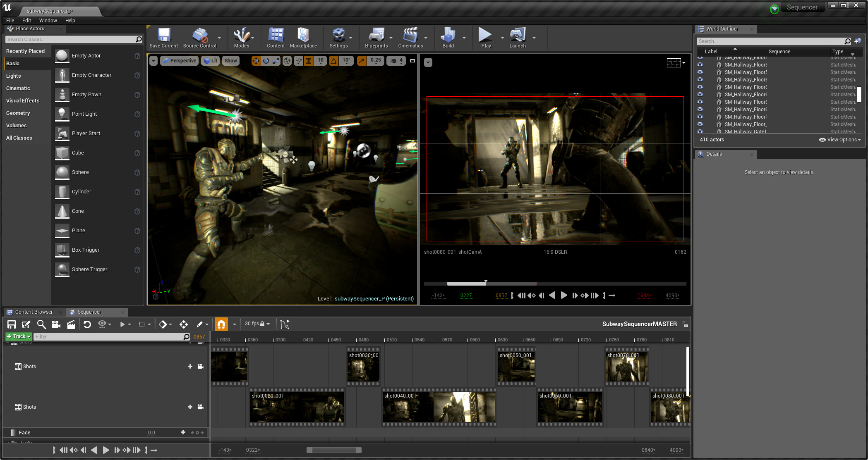
Task: Toggle visibility of SM_Hallway_Gate1 actor
Action: pos(700,131)
